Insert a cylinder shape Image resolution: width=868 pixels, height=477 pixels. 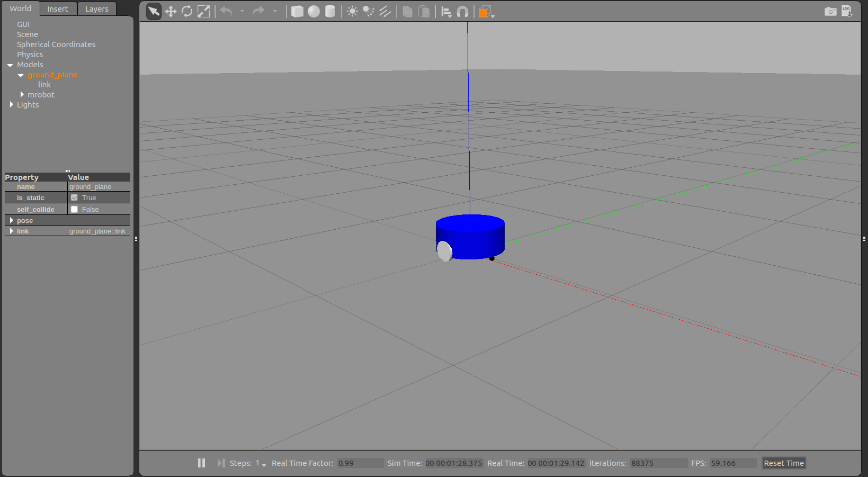pyautogui.click(x=330, y=11)
